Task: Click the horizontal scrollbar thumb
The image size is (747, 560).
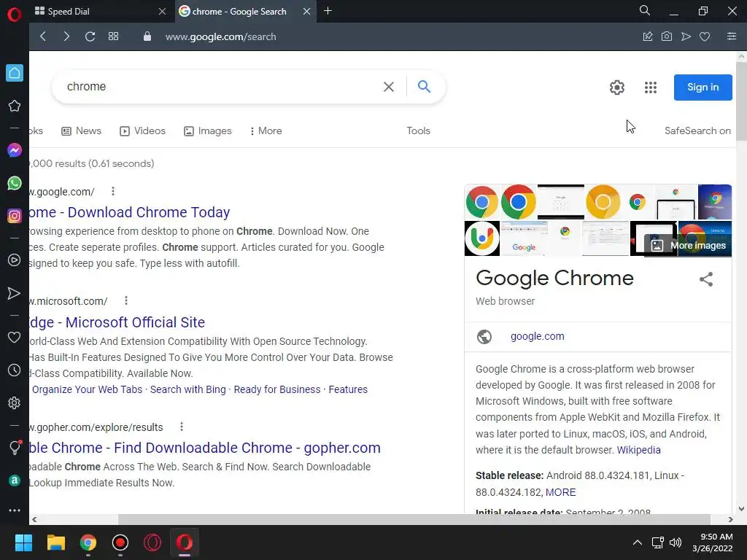Action: [x=414, y=519]
